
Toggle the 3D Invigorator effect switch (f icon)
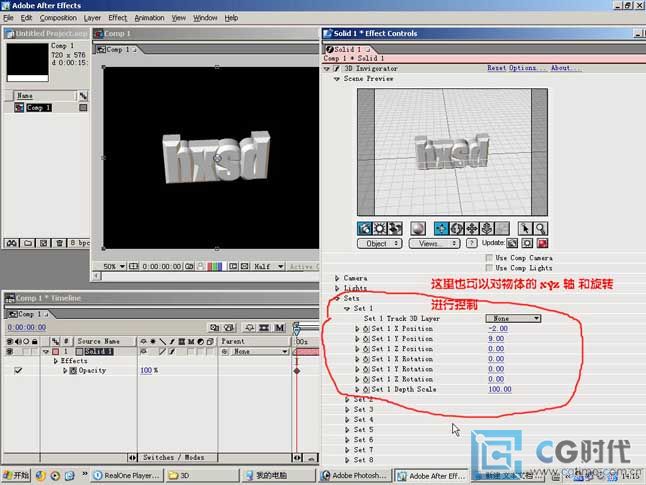[337, 68]
